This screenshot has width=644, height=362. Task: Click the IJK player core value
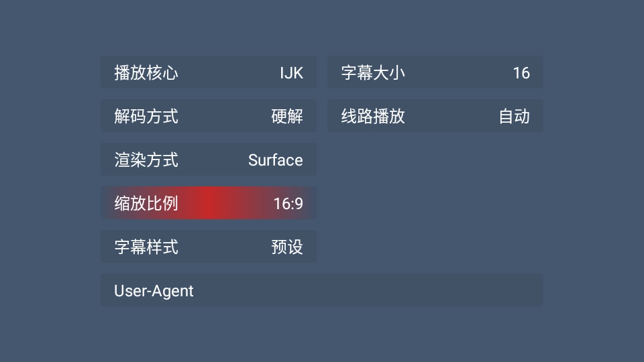[x=291, y=72]
